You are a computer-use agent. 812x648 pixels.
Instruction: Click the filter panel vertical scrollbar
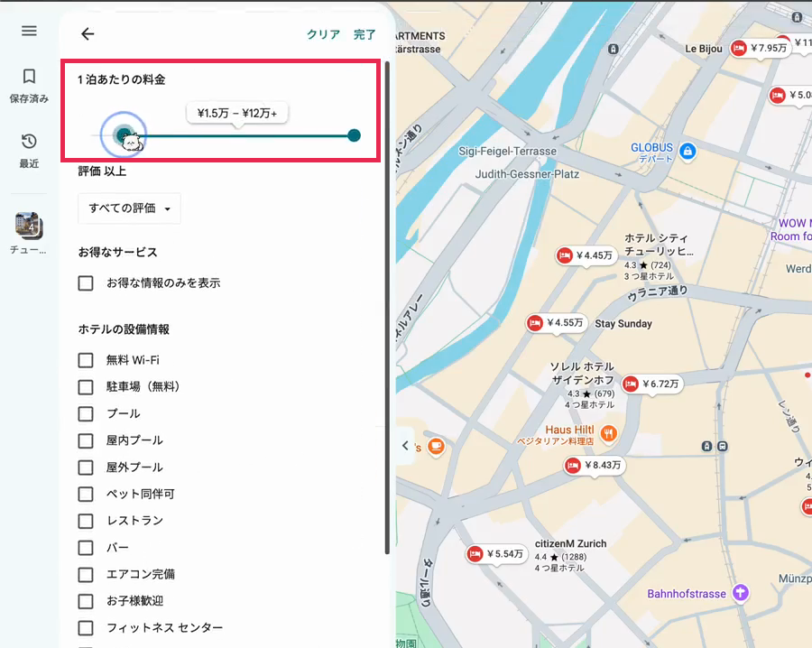pyautogui.click(x=387, y=308)
